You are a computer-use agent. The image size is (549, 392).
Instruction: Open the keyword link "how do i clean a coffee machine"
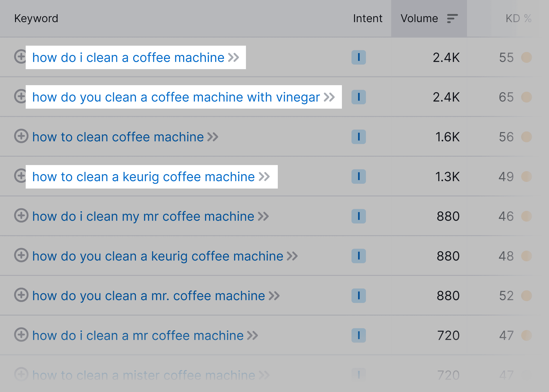coord(128,57)
